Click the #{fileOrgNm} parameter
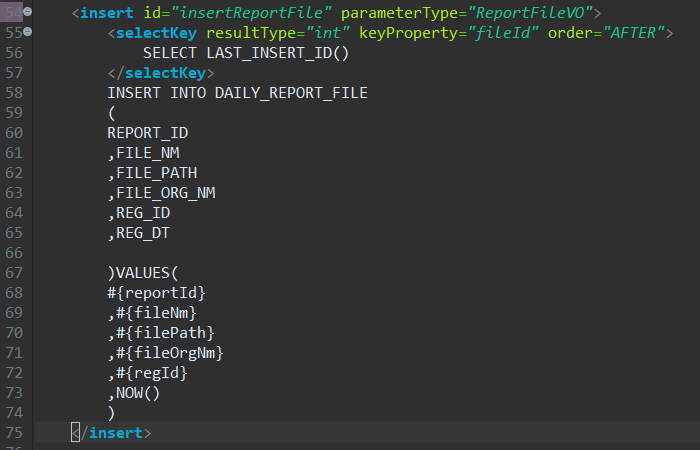The height and width of the screenshot is (450, 700). [165, 353]
